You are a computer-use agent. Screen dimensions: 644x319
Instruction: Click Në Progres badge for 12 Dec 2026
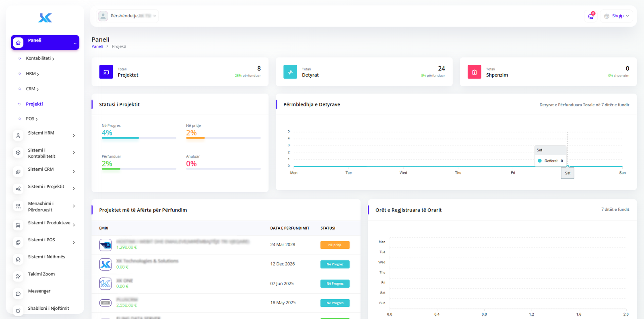[335, 264]
